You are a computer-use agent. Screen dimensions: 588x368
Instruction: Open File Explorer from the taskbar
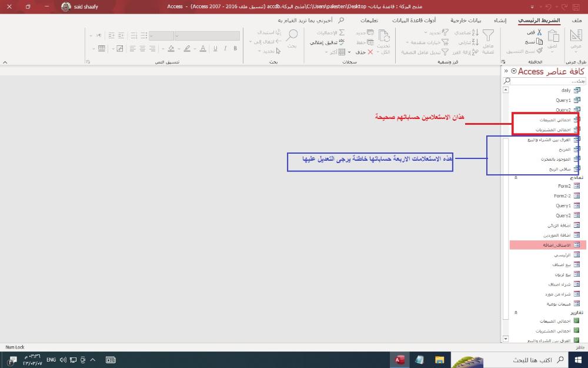(439, 360)
